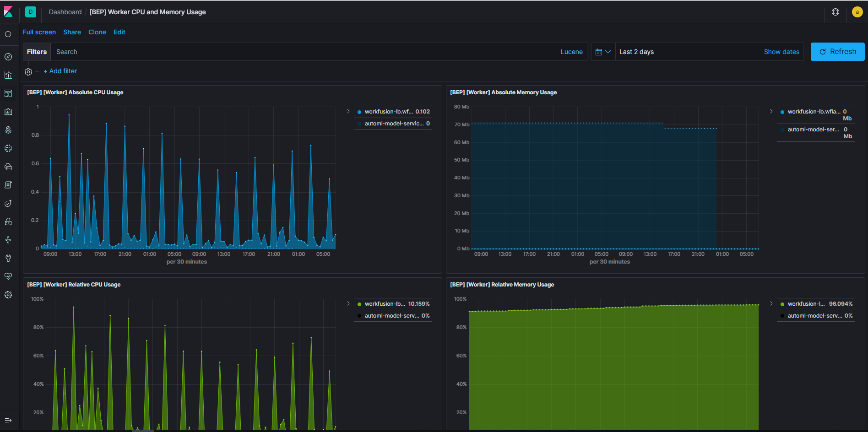Click the Kibana logo
This screenshot has width=868, height=432.
pyautogui.click(x=8, y=12)
